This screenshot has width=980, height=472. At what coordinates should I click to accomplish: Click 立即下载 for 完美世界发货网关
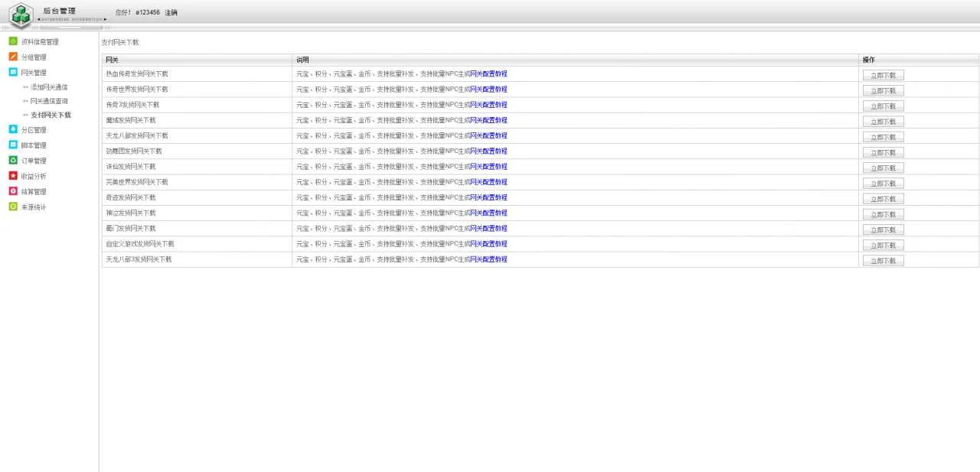point(883,184)
